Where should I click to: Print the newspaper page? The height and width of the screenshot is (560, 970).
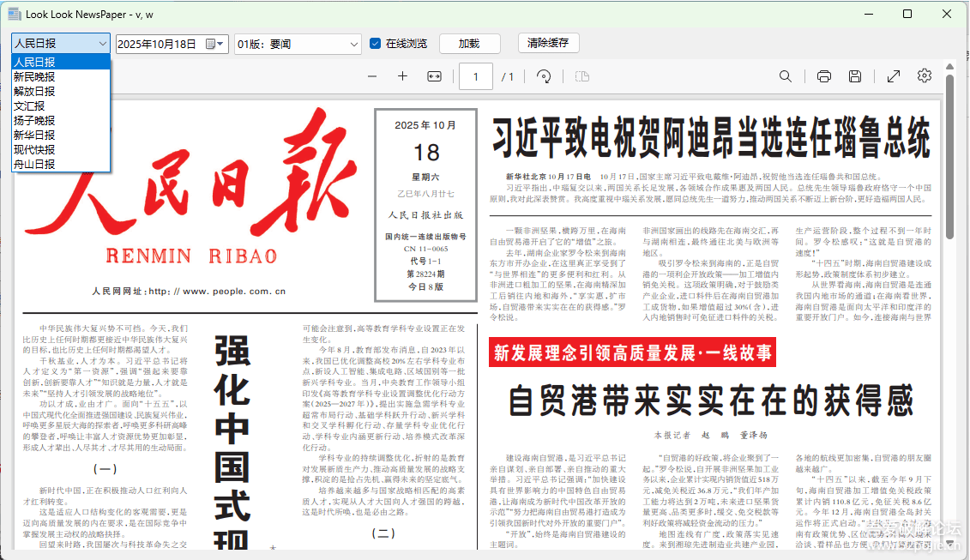824,76
